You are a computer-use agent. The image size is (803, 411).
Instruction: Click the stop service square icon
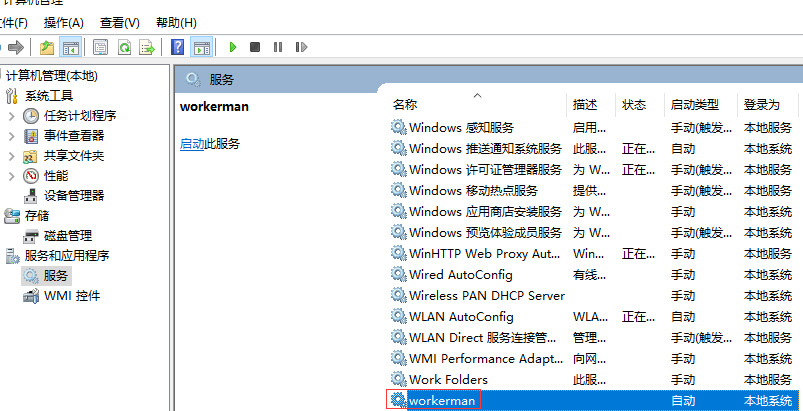[255, 48]
